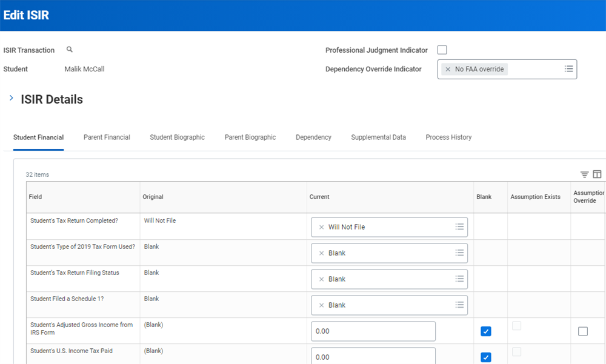Screen dimensions: 606x364
Task: Open the Parent Biographic tab
Action: tap(250, 137)
